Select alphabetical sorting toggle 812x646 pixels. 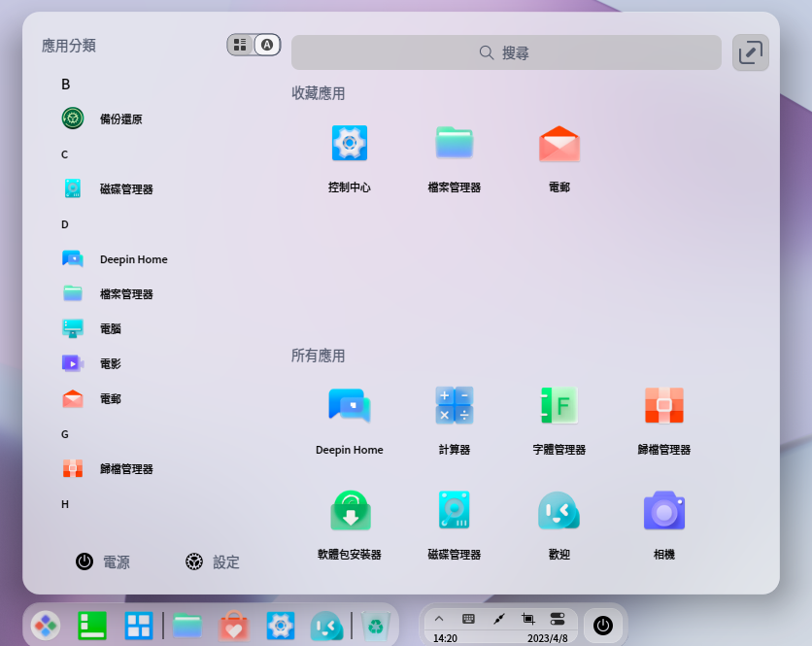(x=266, y=44)
